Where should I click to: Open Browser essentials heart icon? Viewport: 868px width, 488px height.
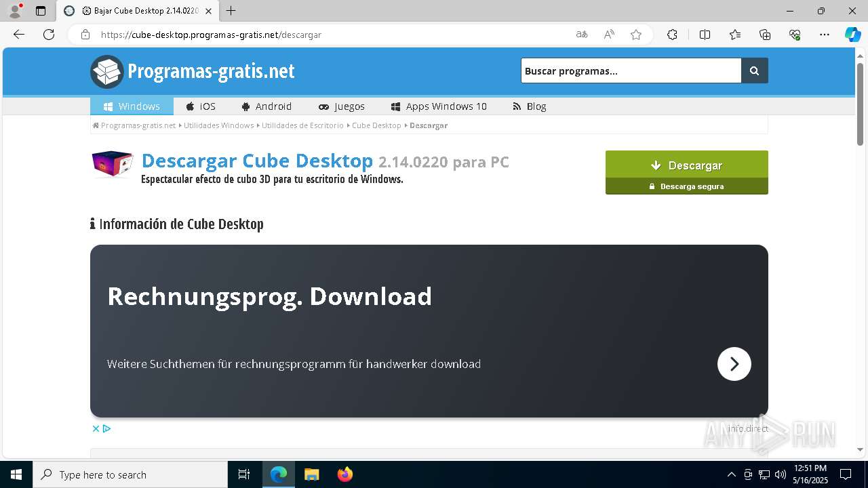click(x=795, y=35)
